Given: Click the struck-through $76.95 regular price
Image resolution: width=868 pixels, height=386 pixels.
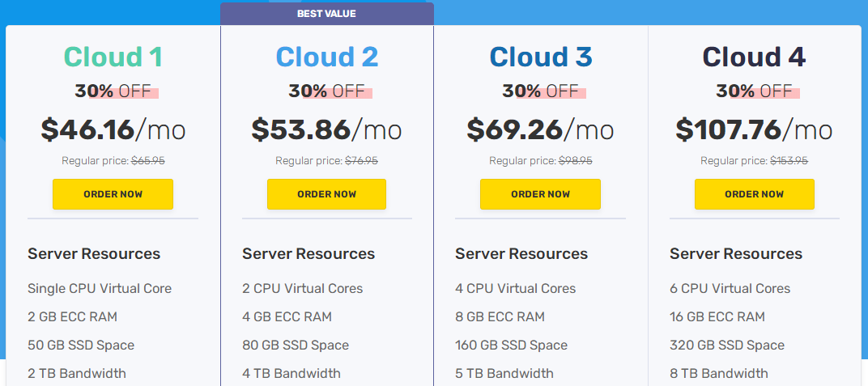Looking at the screenshot, I should 361,161.
